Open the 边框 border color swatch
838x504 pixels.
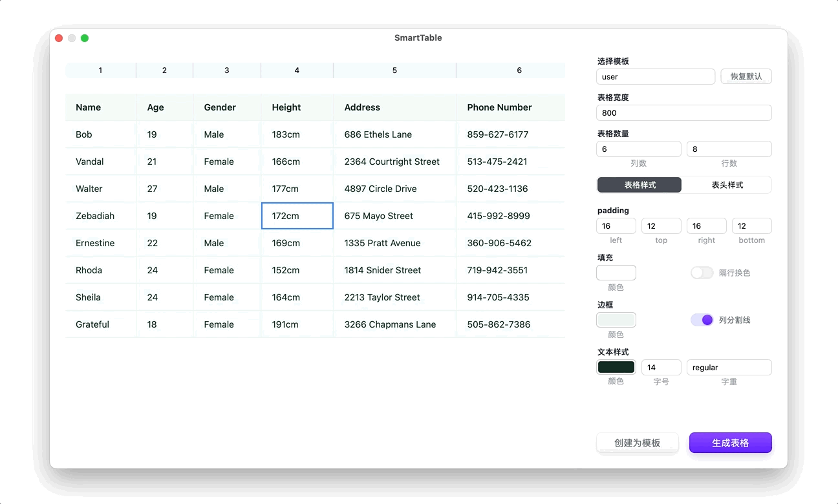pos(616,320)
